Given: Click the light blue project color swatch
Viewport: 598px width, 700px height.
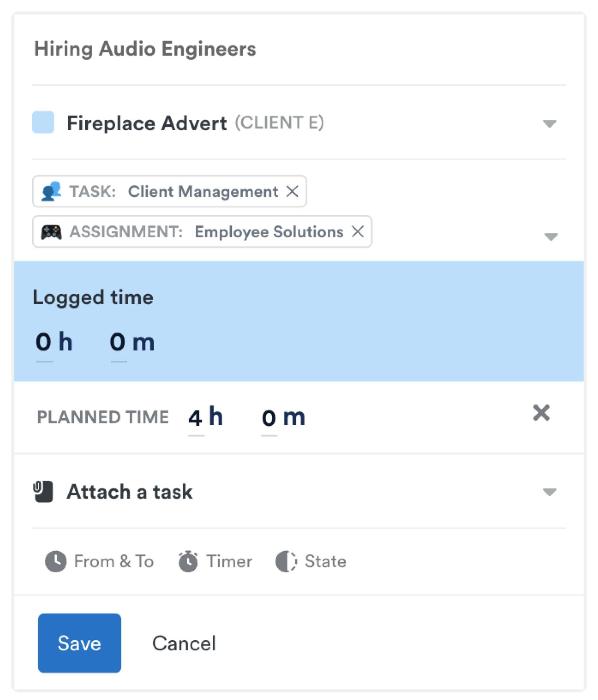Looking at the screenshot, I should coord(43,122).
